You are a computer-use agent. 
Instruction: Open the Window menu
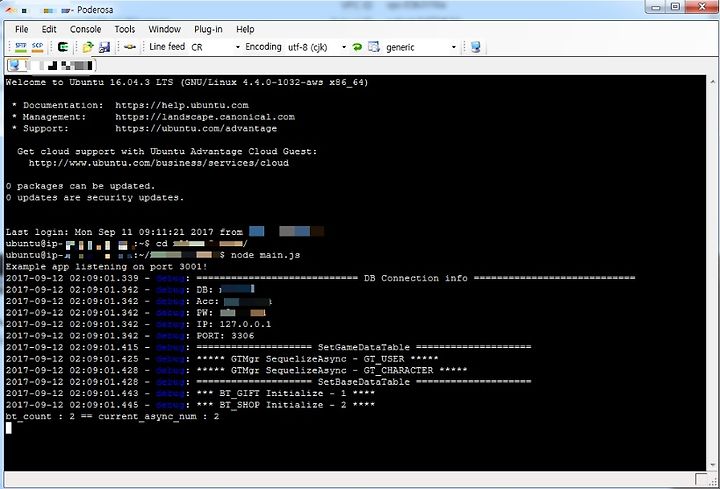pyautogui.click(x=164, y=29)
